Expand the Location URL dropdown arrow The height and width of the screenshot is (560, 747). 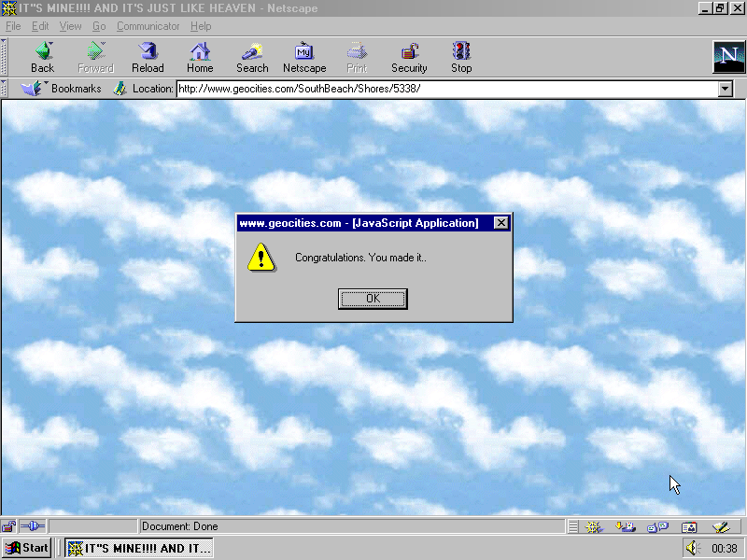[x=726, y=89]
